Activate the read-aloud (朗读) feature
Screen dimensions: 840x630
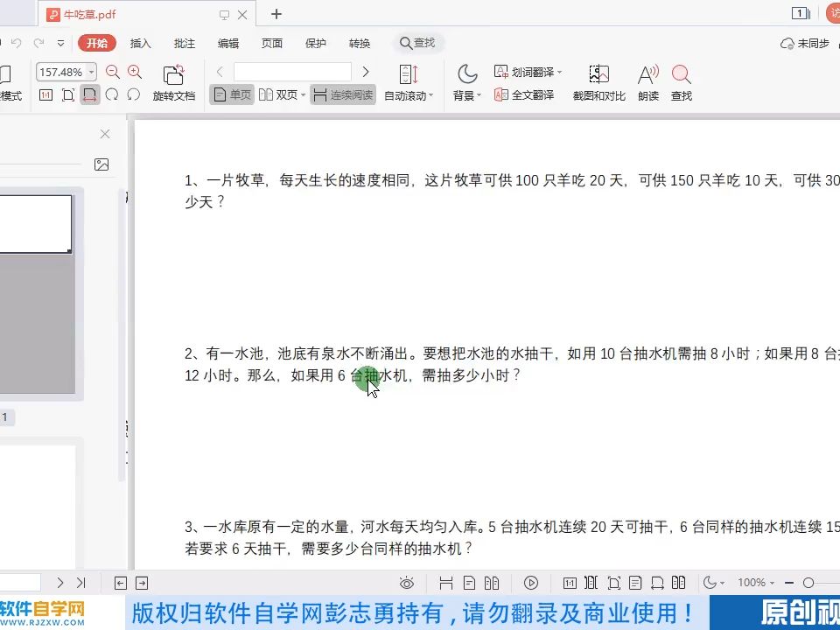coord(647,83)
